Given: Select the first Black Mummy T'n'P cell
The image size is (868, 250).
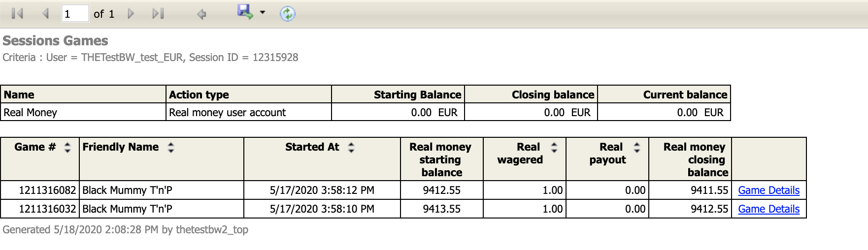Looking at the screenshot, I should (x=162, y=190).
